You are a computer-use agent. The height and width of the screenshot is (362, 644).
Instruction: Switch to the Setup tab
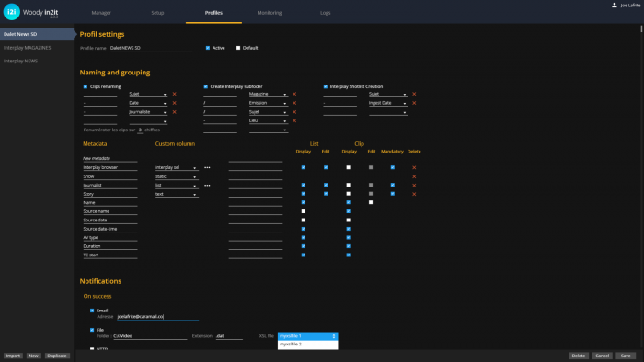pos(157,13)
